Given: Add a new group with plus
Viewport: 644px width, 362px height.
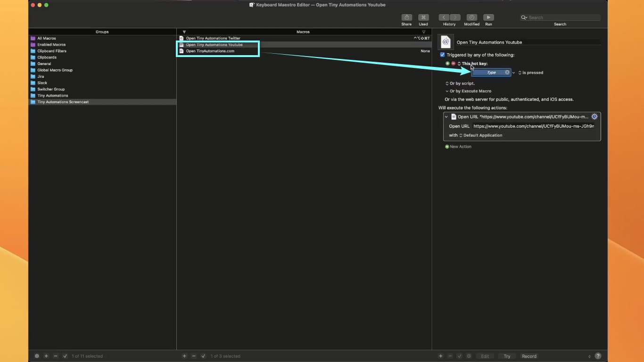Looking at the screenshot, I should [x=46, y=356].
